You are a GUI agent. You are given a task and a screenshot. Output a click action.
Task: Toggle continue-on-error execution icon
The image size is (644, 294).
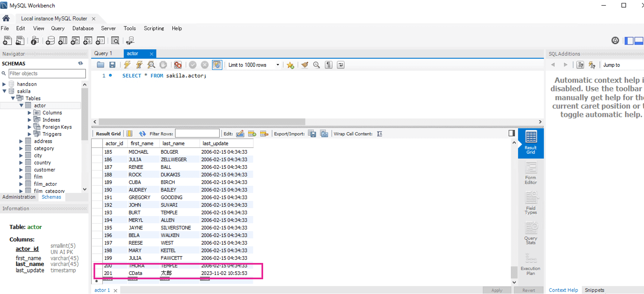178,65
